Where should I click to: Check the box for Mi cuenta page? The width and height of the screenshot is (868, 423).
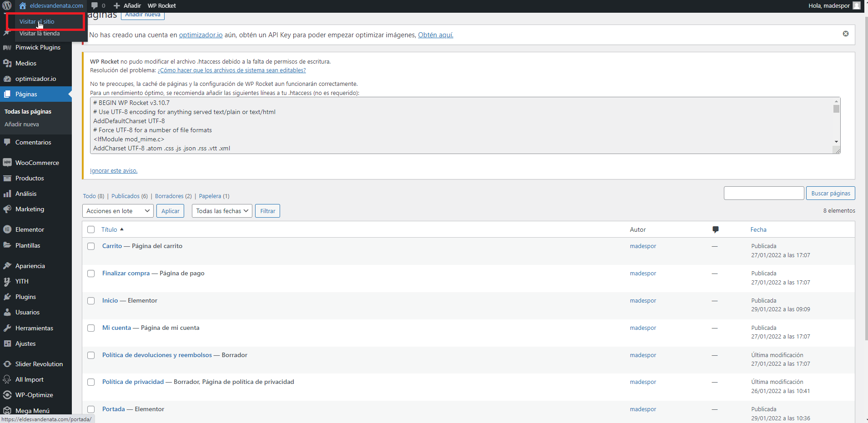(x=91, y=328)
